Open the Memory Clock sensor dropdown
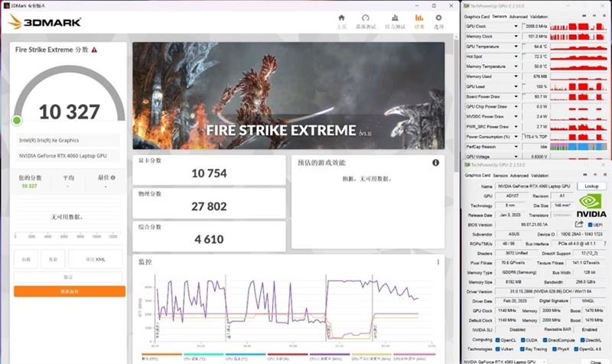The image size is (612, 364). 516,36
